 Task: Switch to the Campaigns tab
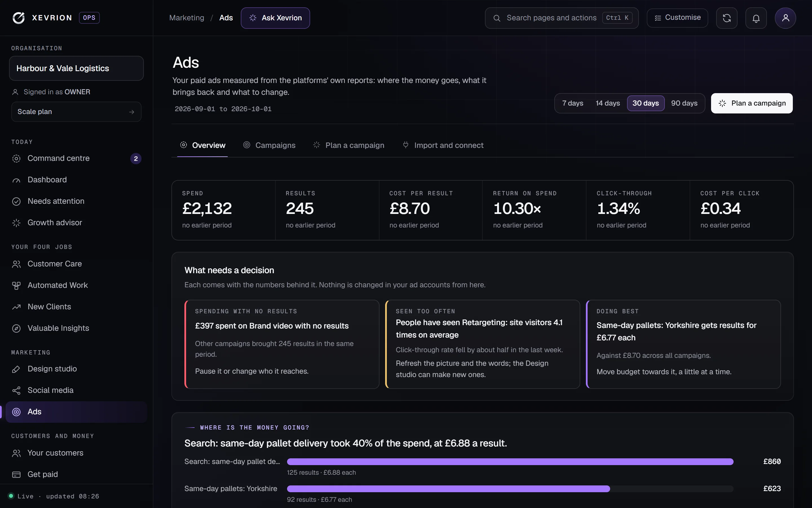(x=269, y=145)
